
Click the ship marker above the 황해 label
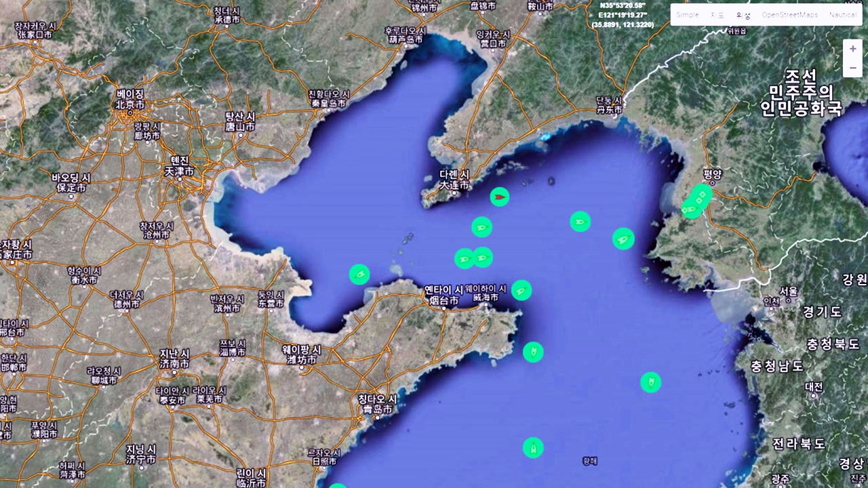pyautogui.click(x=533, y=447)
